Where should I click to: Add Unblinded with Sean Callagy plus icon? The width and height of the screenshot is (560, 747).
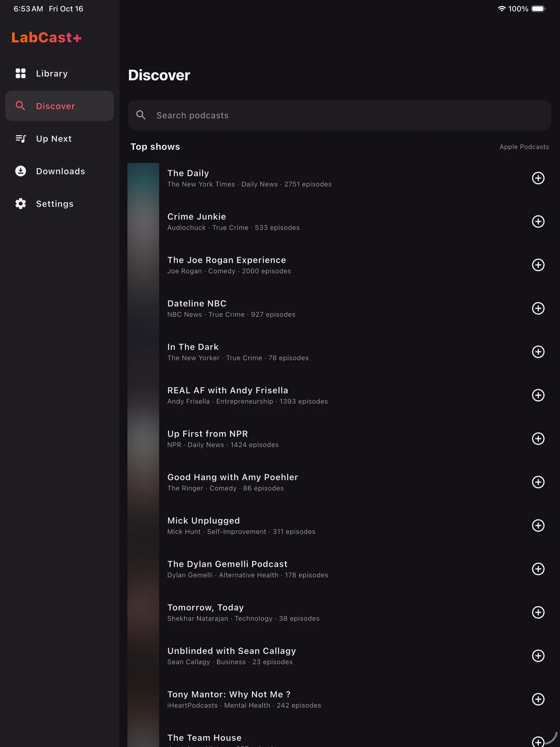(538, 655)
